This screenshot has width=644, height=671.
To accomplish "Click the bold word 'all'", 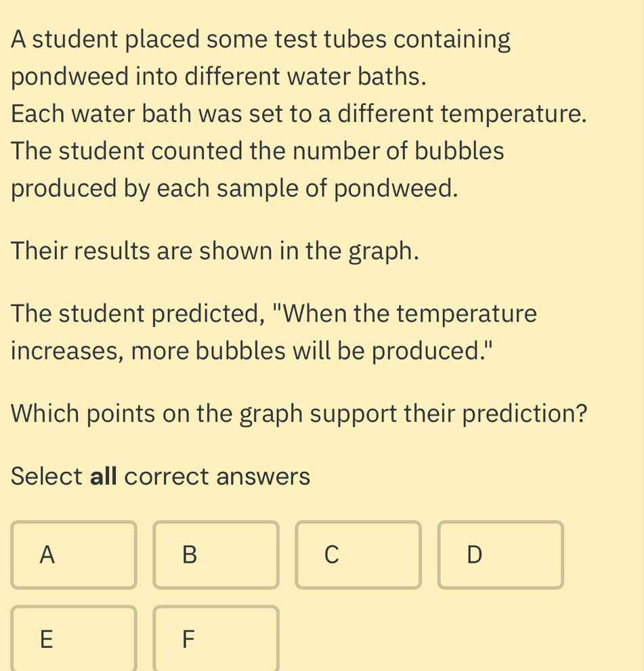I will pos(104,477).
